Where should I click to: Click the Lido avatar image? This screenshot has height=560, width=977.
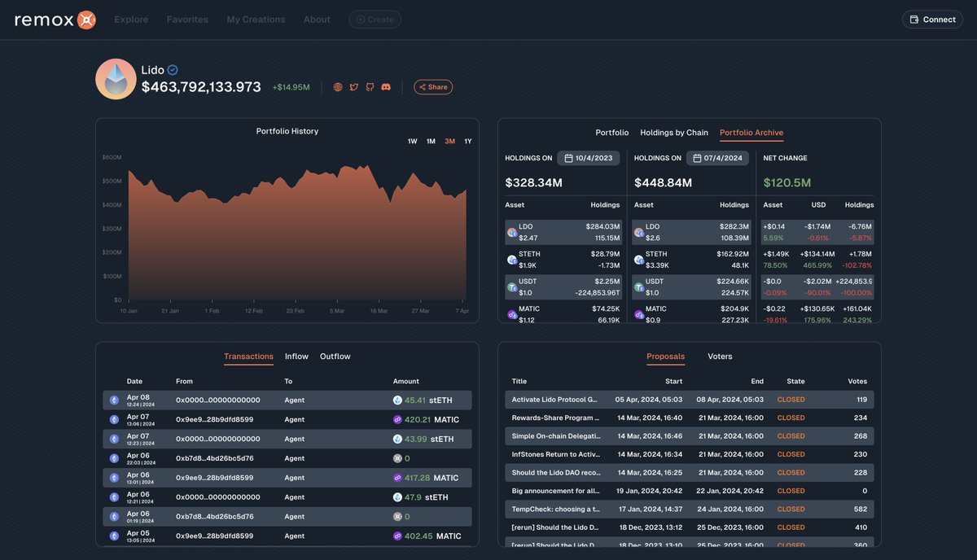click(x=116, y=79)
